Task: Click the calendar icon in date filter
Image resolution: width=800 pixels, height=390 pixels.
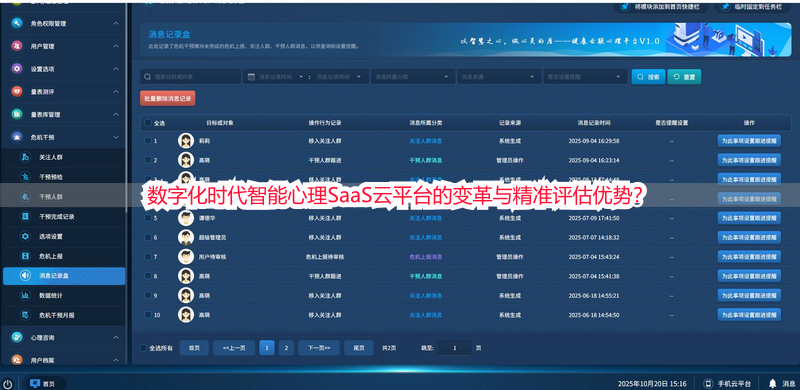Action: (251, 77)
